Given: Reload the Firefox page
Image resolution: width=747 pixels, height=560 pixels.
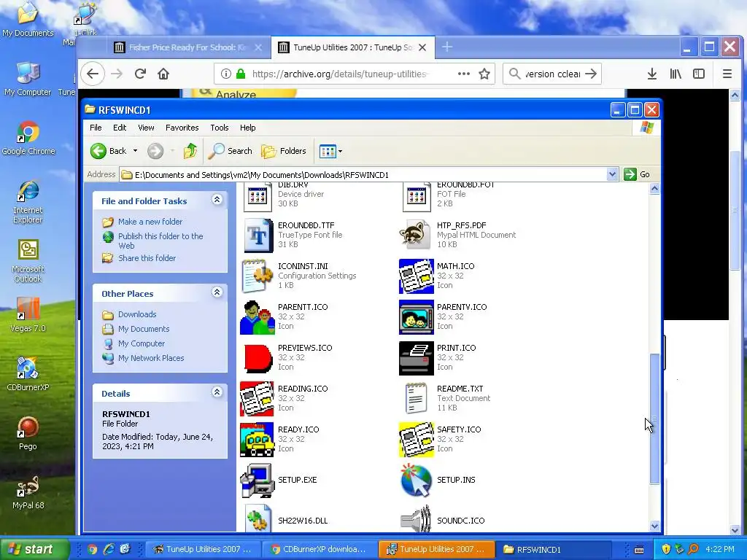Looking at the screenshot, I should tap(140, 74).
